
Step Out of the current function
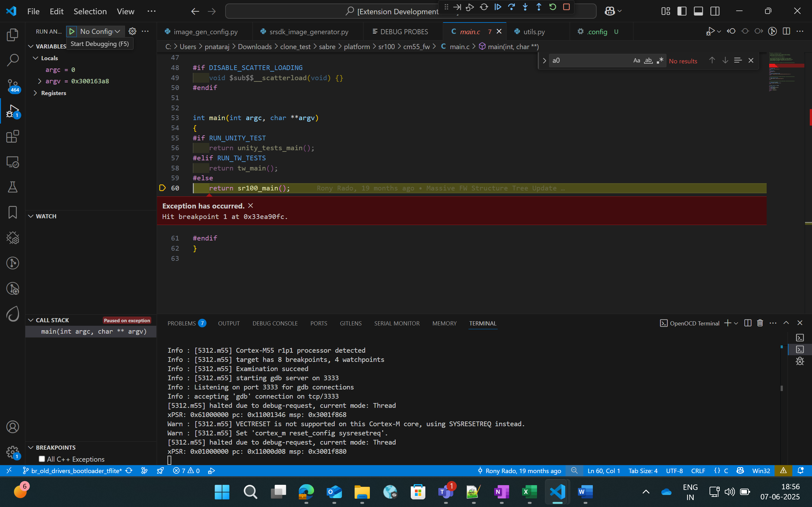[539, 7]
